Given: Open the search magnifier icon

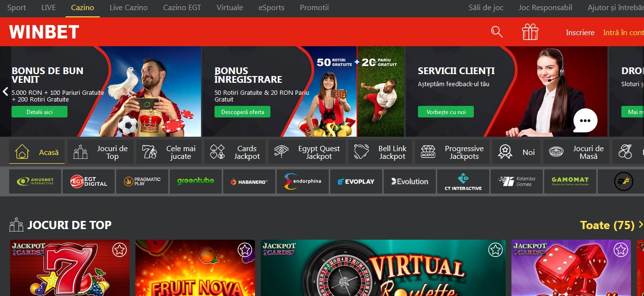Looking at the screenshot, I should point(496,32).
